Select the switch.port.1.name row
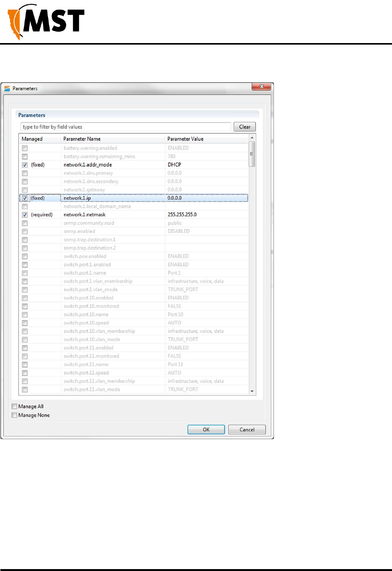 click(x=133, y=273)
